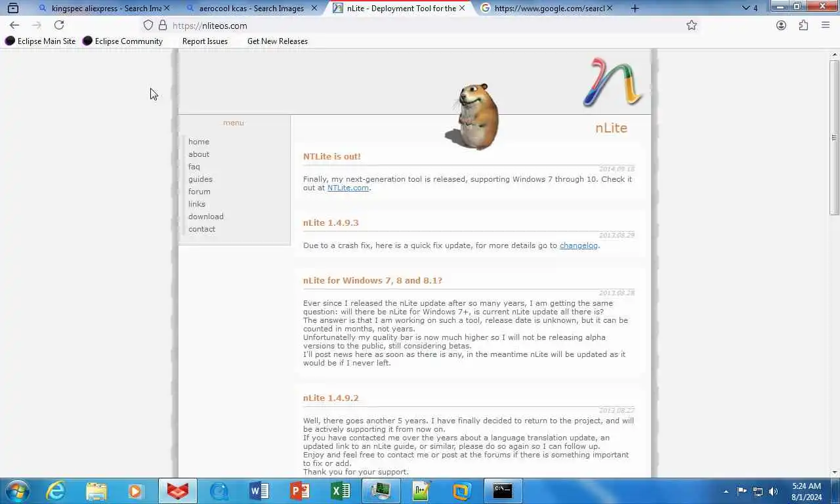Screen dimensions: 840x504
Task: Open the faq menu item
Action: pyautogui.click(x=194, y=167)
